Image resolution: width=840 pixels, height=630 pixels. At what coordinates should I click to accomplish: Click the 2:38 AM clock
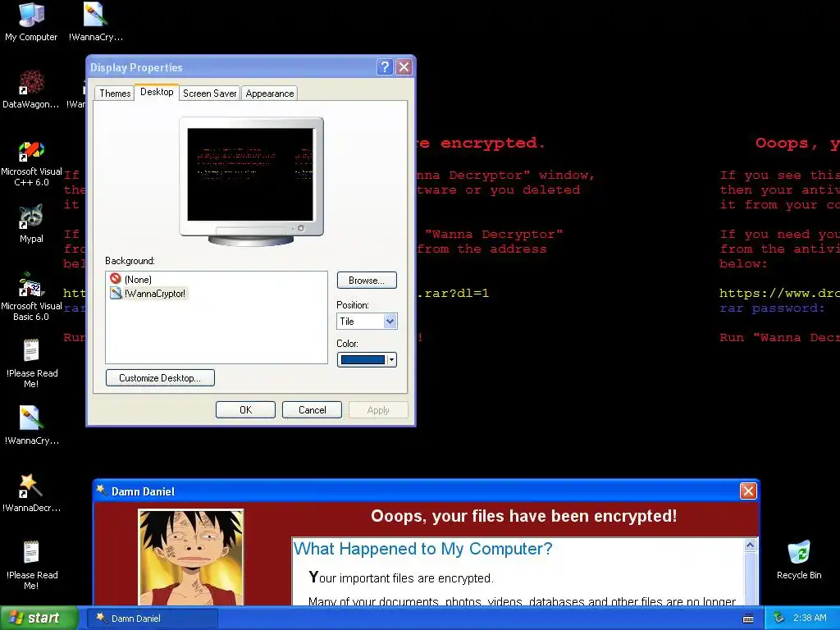tap(810, 618)
